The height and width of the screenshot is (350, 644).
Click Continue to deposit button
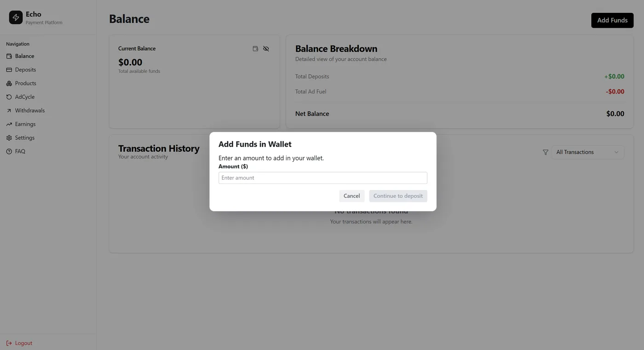pyautogui.click(x=398, y=196)
